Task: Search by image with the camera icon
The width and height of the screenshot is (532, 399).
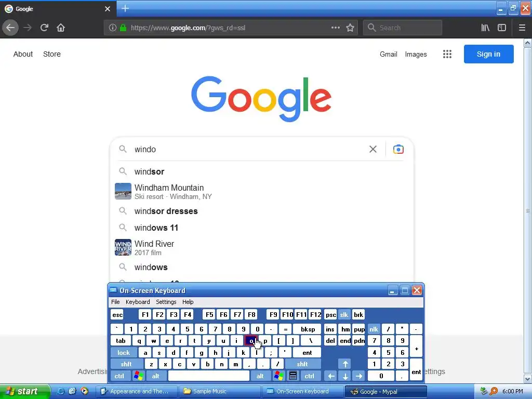Action: pyautogui.click(x=398, y=149)
